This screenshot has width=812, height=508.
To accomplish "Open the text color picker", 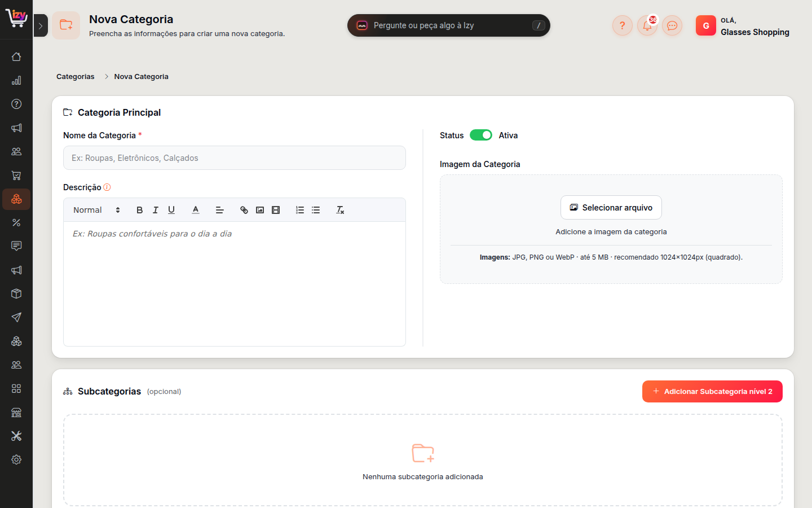I will (x=196, y=210).
